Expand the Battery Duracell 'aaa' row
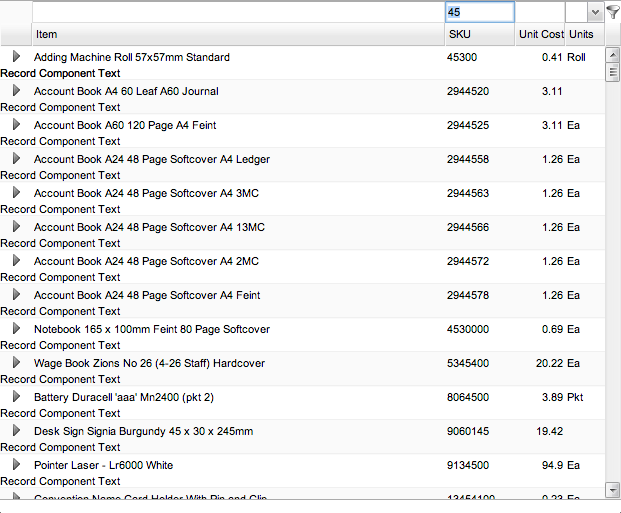The width and height of the screenshot is (621, 513). (16, 397)
